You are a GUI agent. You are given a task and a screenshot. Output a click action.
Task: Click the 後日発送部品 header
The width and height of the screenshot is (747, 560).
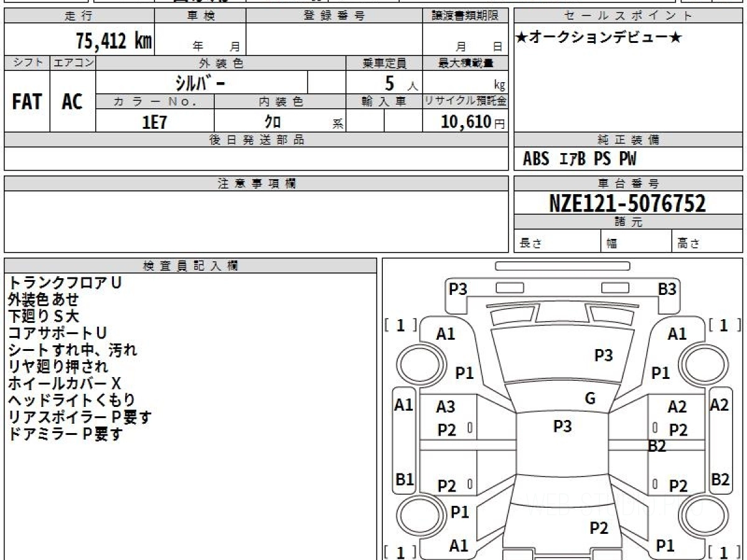tap(256, 140)
